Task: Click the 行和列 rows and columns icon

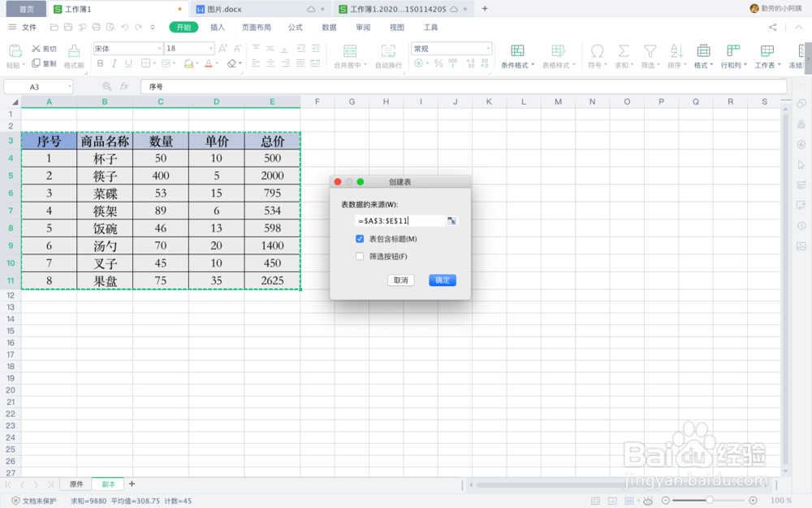Action: tap(733, 50)
